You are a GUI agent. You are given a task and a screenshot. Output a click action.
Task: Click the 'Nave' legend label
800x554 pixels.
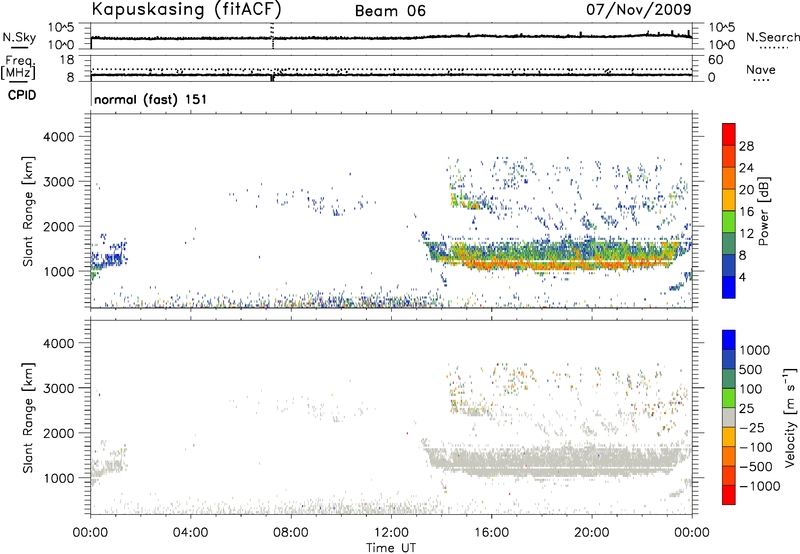coord(761,70)
